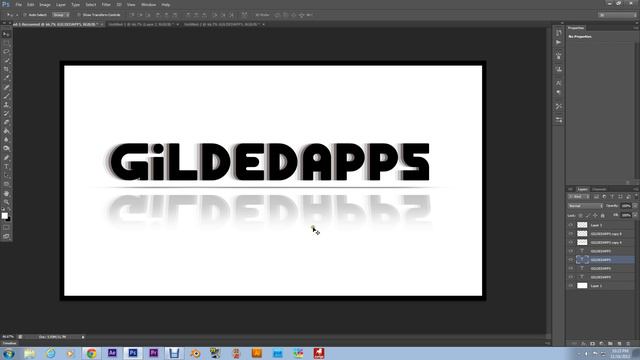Open the workspace switcher dropdown

[617, 15]
